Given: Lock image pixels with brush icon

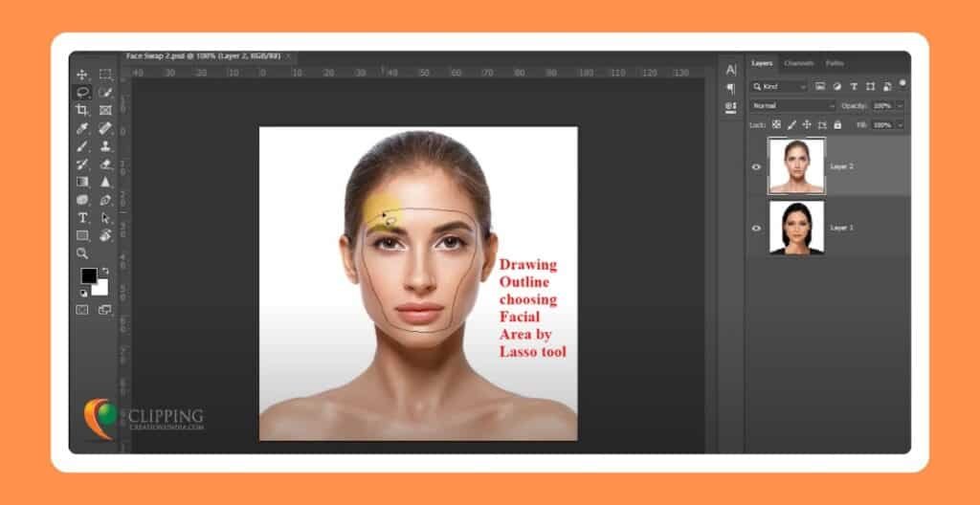Looking at the screenshot, I should pos(791,124).
